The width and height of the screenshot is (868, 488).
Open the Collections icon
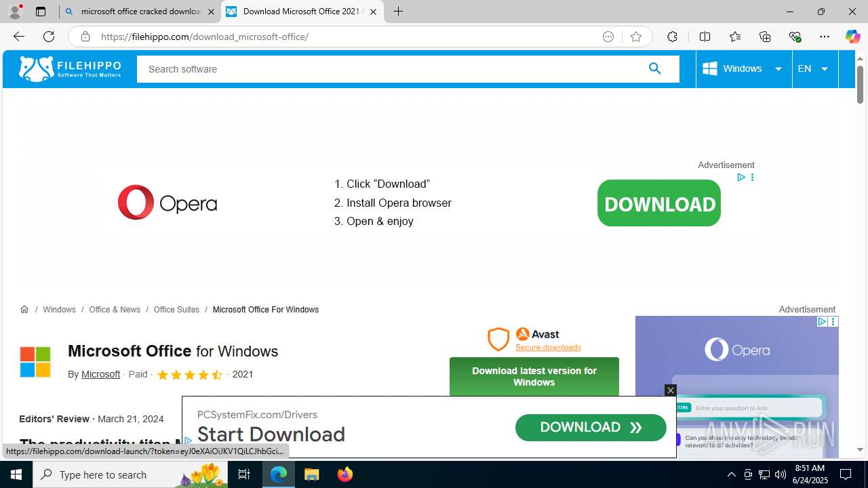coord(765,37)
